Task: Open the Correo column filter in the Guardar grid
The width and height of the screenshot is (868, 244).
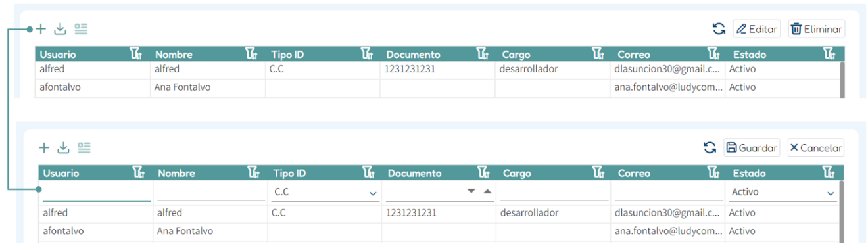Action: (713, 173)
